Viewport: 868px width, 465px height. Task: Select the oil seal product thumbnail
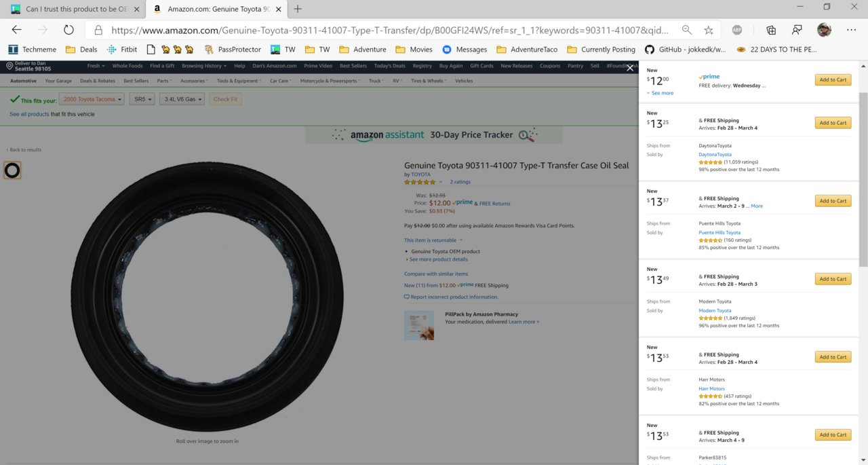pyautogui.click(x=12, y=170)
